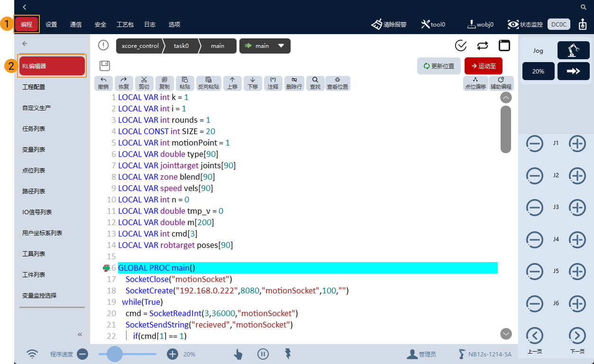Click the program speed slider handle
The height and width of the screenshot is (364, 594).
115,354
